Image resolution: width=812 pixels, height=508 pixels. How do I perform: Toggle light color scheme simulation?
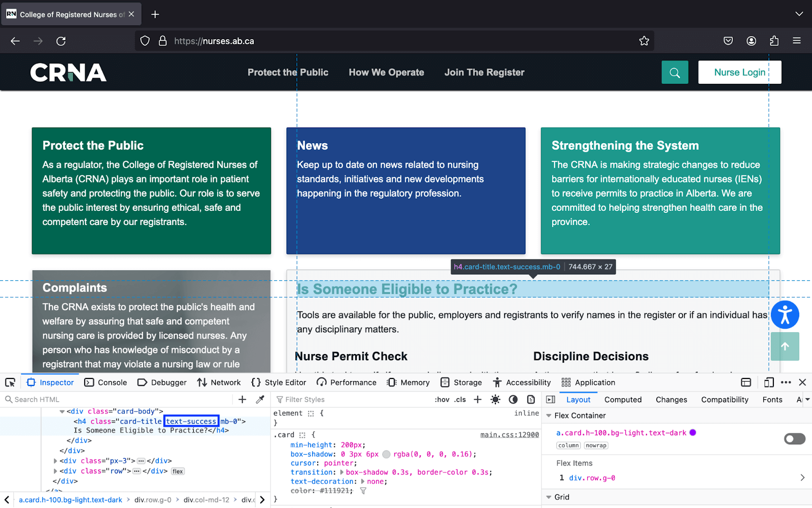(x=495, y=400)
